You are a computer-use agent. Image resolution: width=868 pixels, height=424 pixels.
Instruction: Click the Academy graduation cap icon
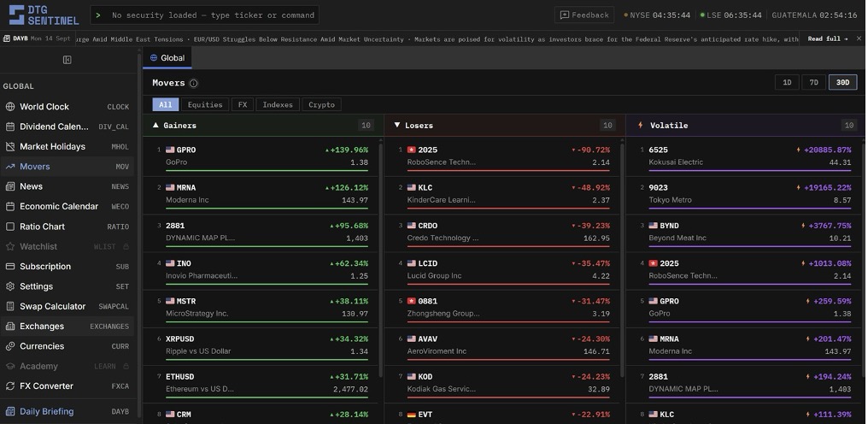[10, 366]
